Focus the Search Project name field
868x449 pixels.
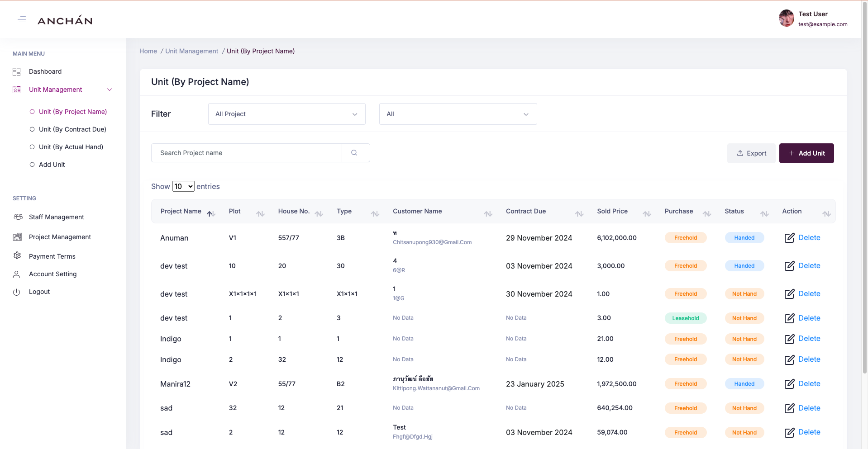click(x=247, y=153)
